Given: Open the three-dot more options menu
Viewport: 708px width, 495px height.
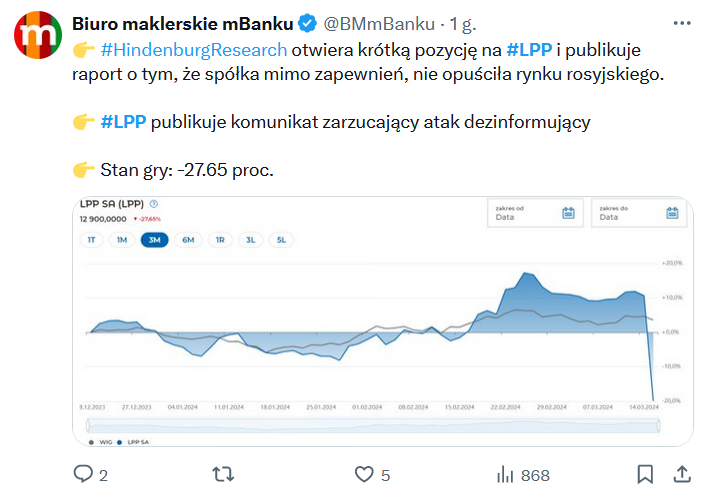Looking at the screenshot, I should (682, 23).
